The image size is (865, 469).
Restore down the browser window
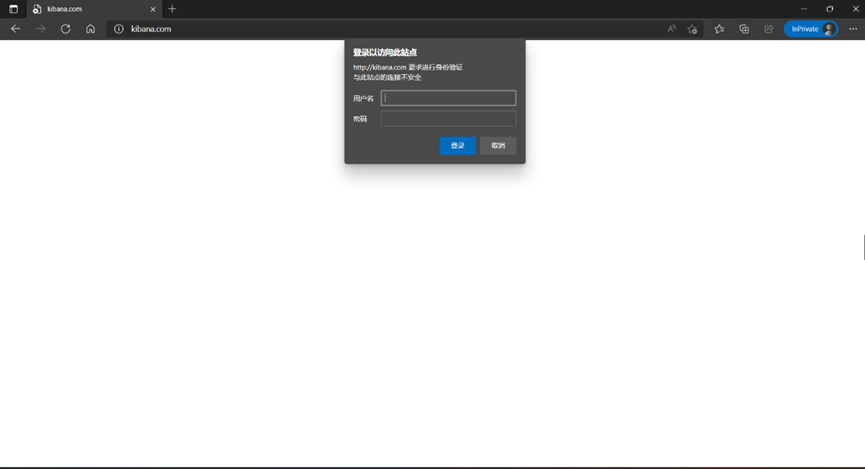coord(830,9)
